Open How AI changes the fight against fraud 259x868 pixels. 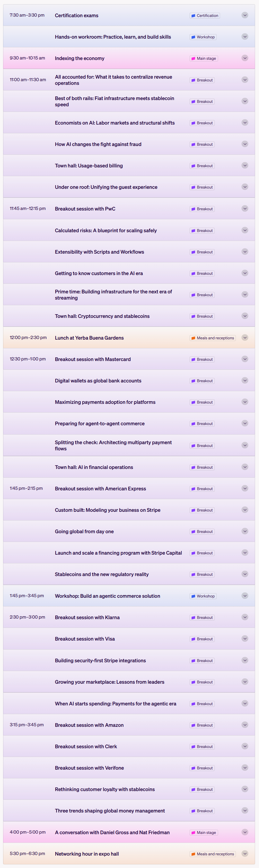[98, 144]
